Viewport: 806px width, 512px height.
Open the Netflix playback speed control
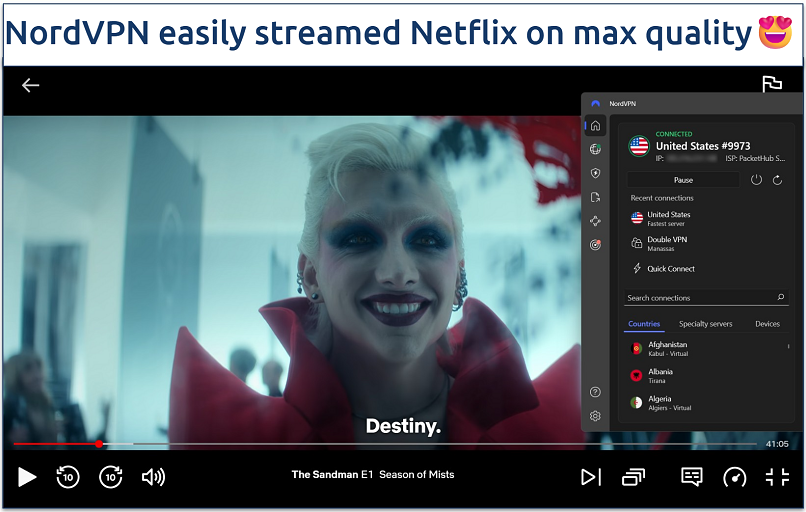735,477
